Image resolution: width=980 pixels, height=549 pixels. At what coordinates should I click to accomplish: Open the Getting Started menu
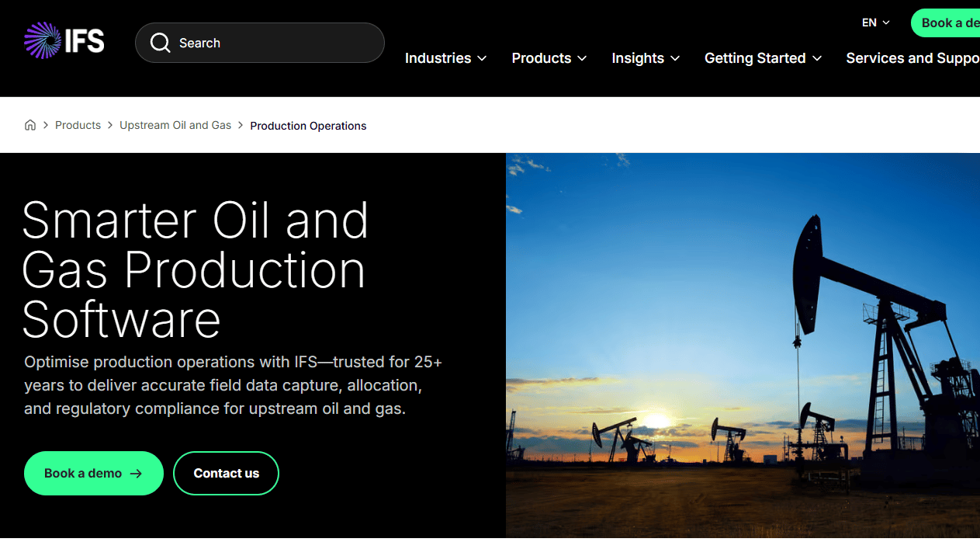[763, 58]
